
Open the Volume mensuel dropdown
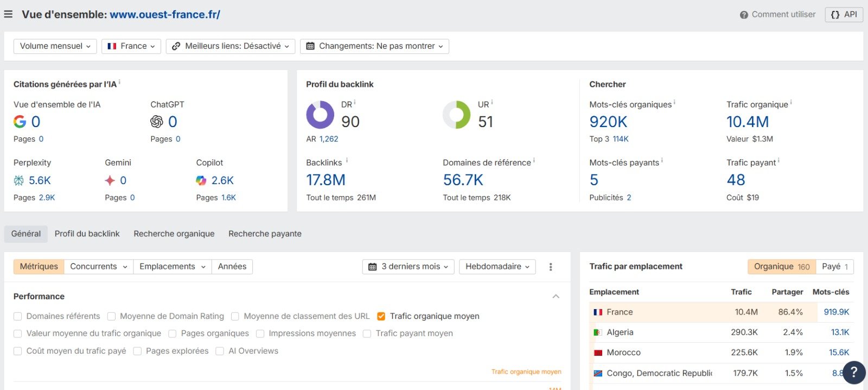click(x=55, y=46)
